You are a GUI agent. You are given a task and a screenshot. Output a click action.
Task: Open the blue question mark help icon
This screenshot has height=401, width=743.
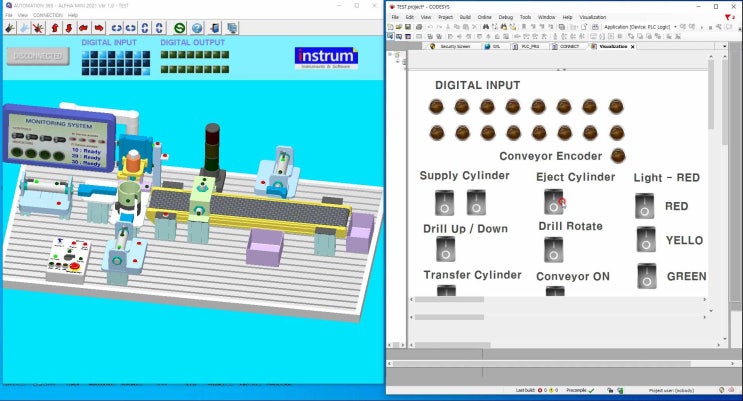[x=197, y=28]
